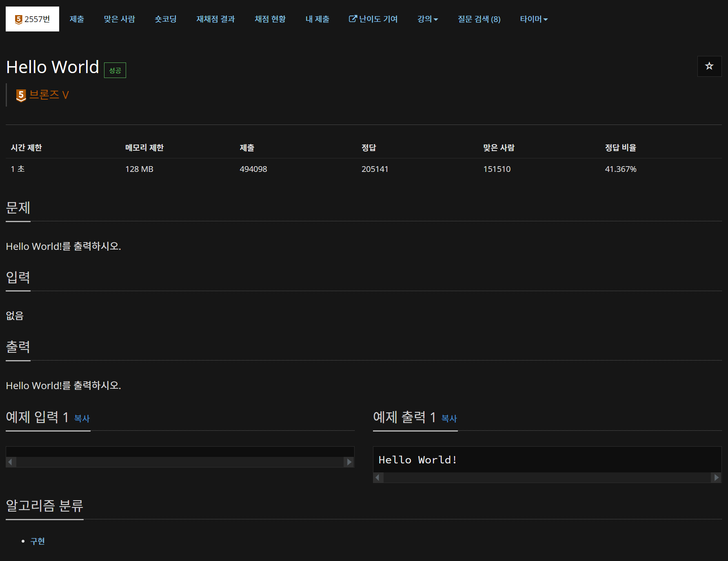Click the bookmark star icon
The width and height of the screenshot is (728, 561).
[709, 66]
